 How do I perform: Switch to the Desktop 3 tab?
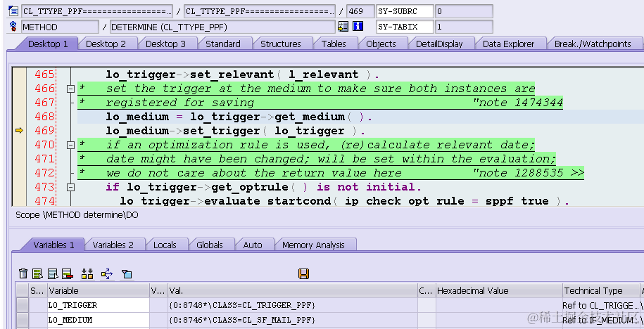click(165, 44)
